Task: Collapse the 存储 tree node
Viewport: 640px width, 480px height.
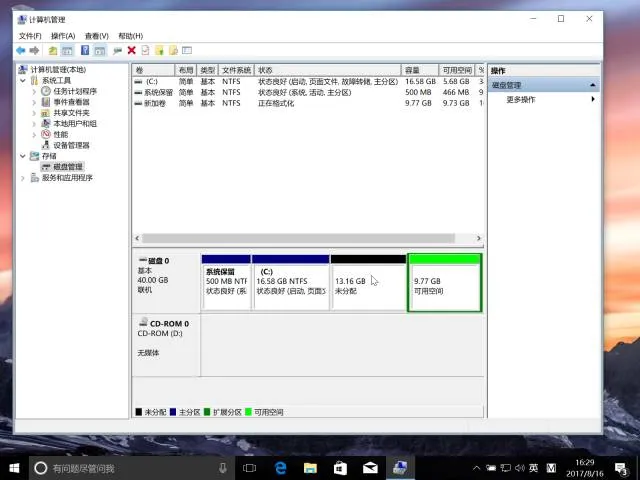Action: click(23, 156)
